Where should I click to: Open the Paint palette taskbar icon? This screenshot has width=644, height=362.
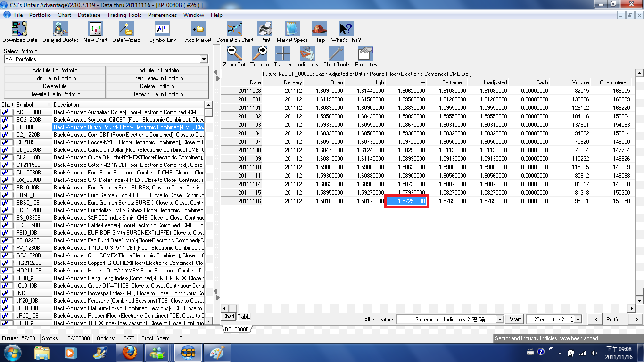(217, 352)
